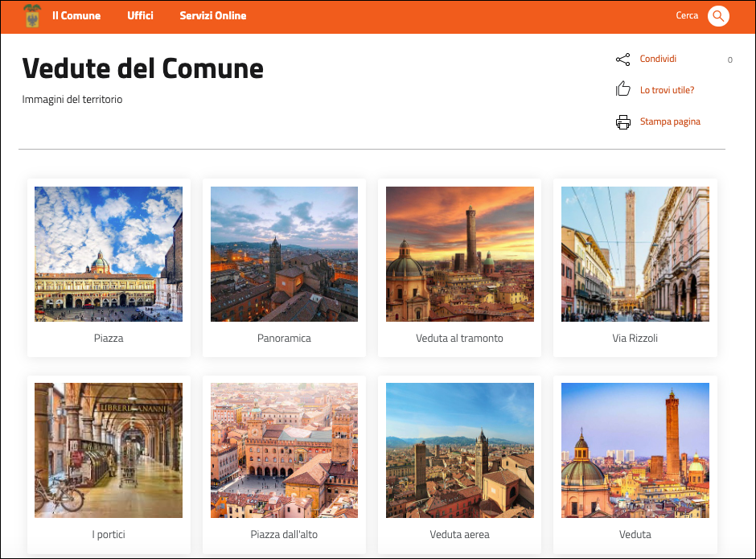Click the Condividi link

pyautogui.click(x=658, y=59)
